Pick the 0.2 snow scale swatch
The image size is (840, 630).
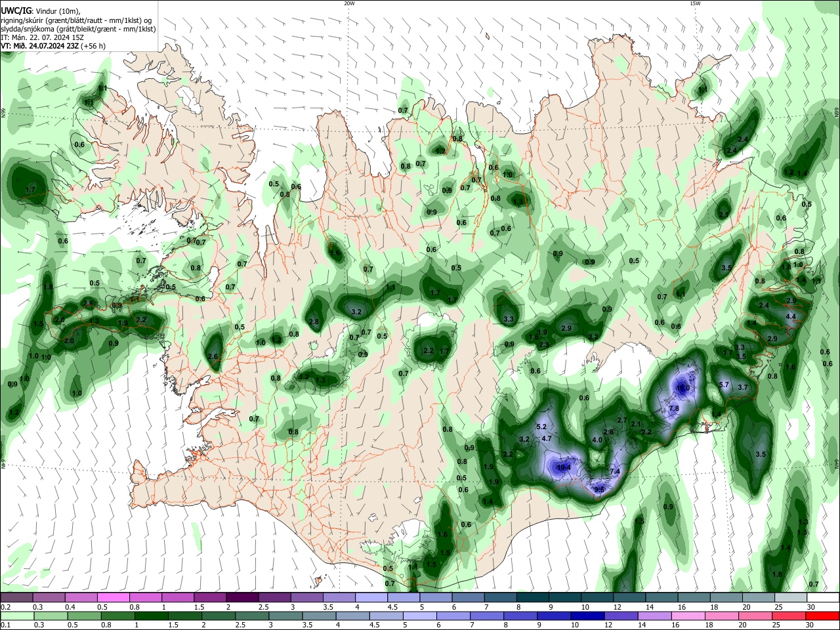(16, 598)
